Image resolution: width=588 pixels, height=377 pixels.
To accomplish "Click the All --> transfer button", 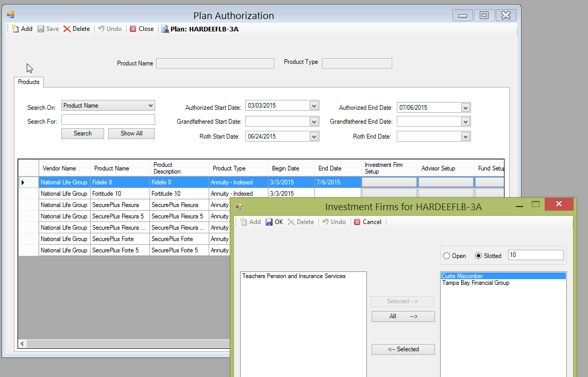I will [402, 316].
